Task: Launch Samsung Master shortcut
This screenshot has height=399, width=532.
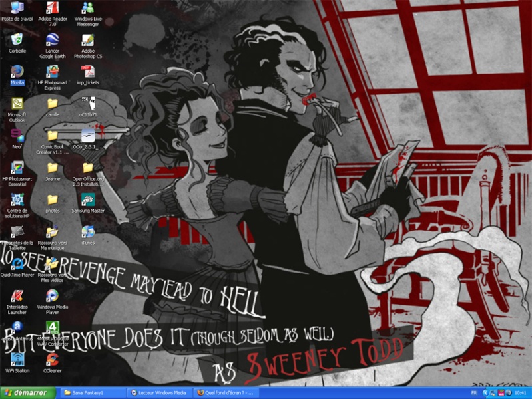Action: pos(87,203)
